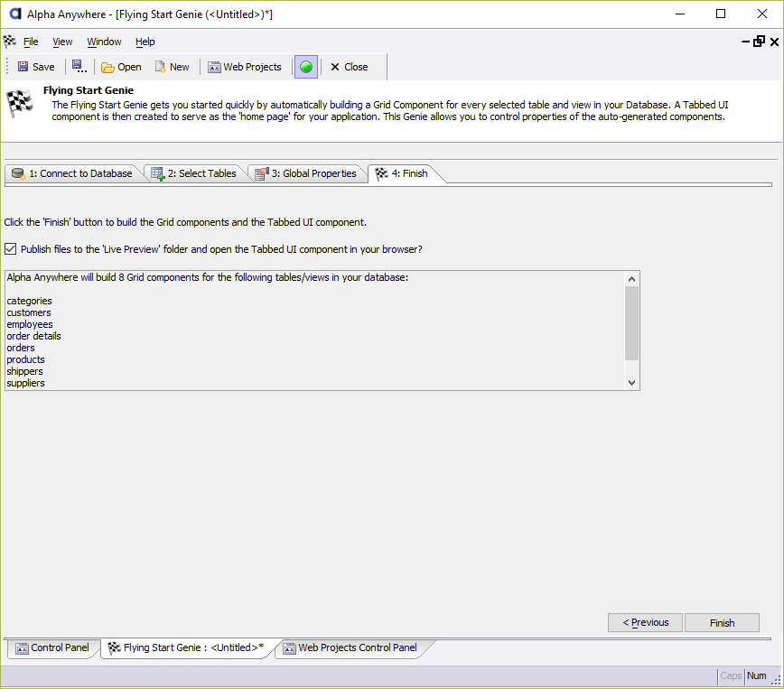Switch to the Global Properties tab

pyautogui.click(x=306, y=173)
